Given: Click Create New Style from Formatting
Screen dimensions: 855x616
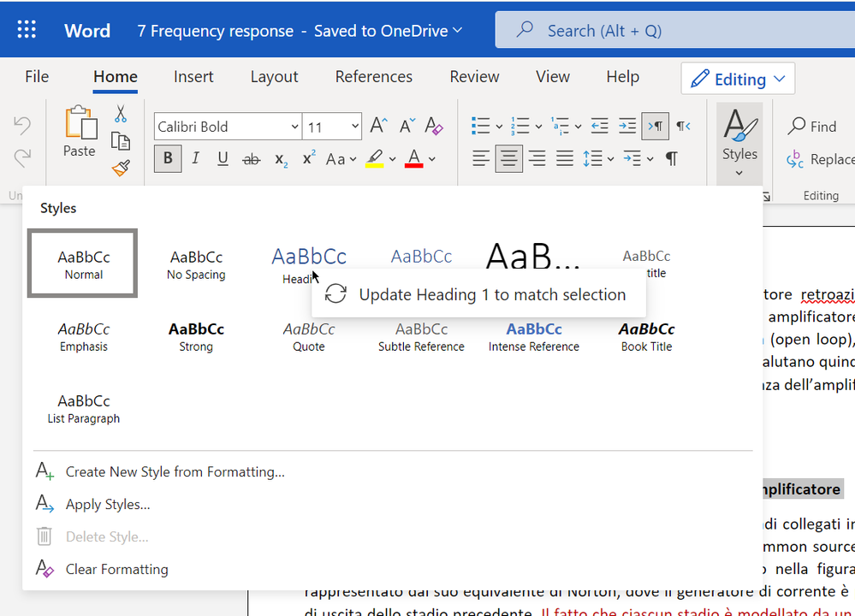Looking at the screenshot, I should tap(175, 471).
